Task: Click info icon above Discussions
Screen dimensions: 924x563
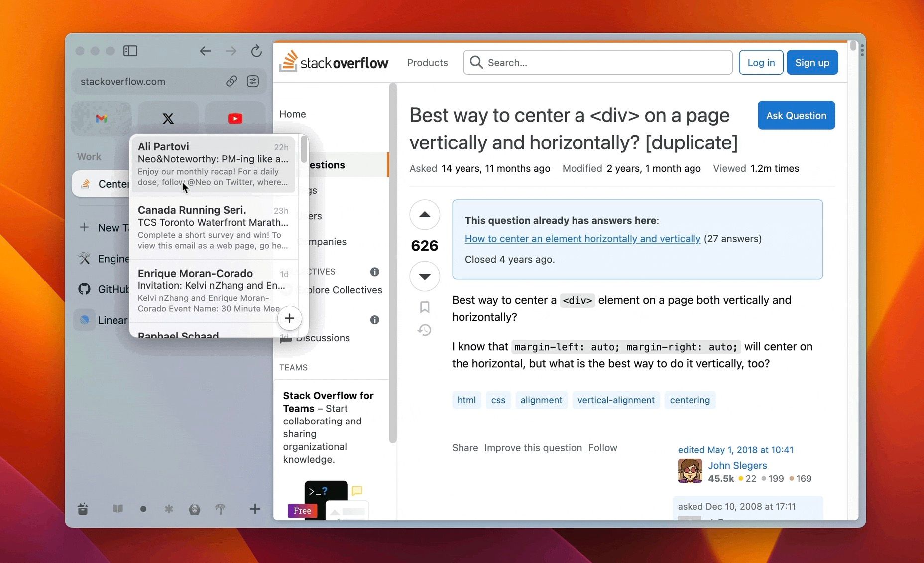Action: pos(375,320)
